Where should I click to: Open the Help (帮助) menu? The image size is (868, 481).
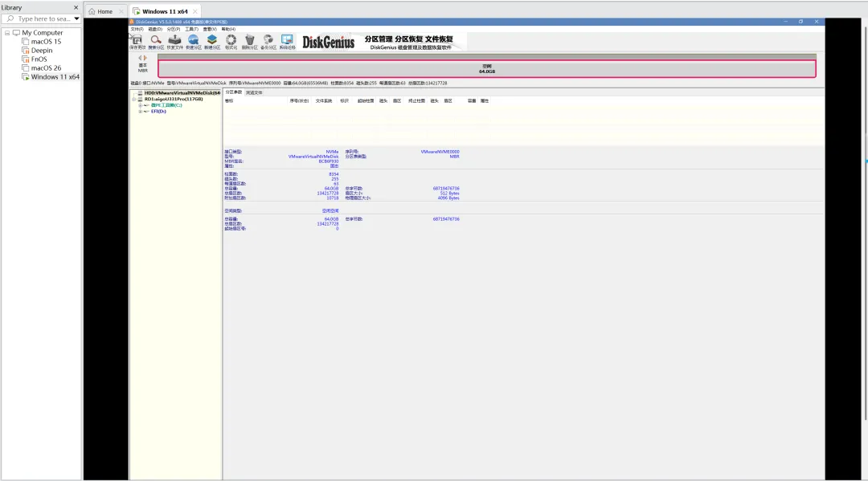tap(228, 29)
